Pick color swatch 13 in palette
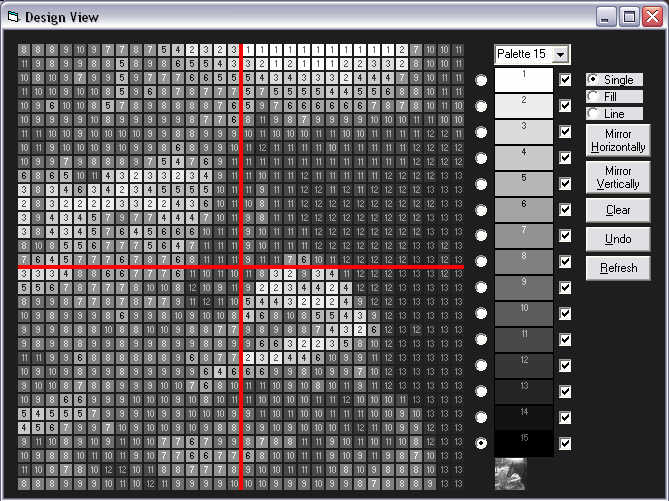Screen dimensions: 669x501 pos(524,391)
